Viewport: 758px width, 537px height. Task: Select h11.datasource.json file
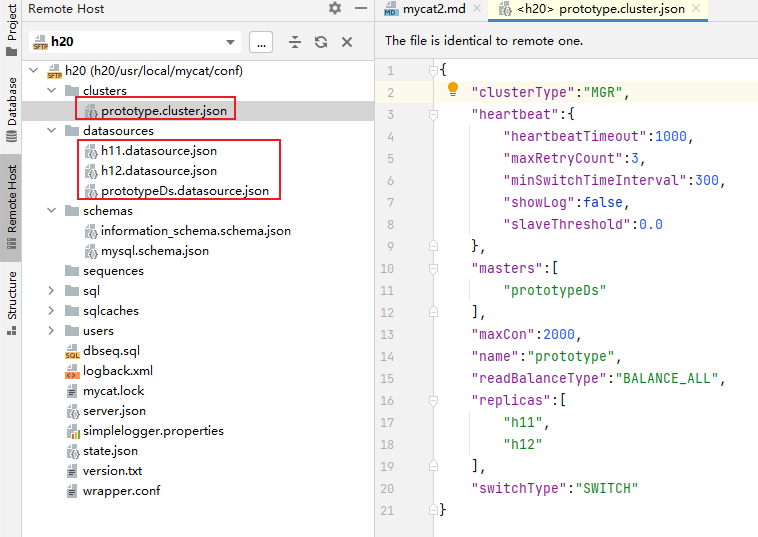(x=159, y=151)
